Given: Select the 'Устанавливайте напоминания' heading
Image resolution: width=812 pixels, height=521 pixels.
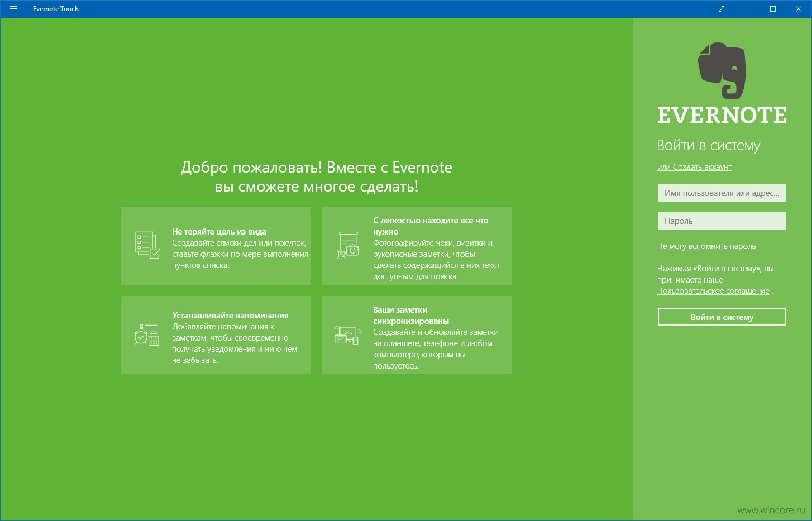Looking at the screenshot, I should pyautogui.click(x=230, y=316).
